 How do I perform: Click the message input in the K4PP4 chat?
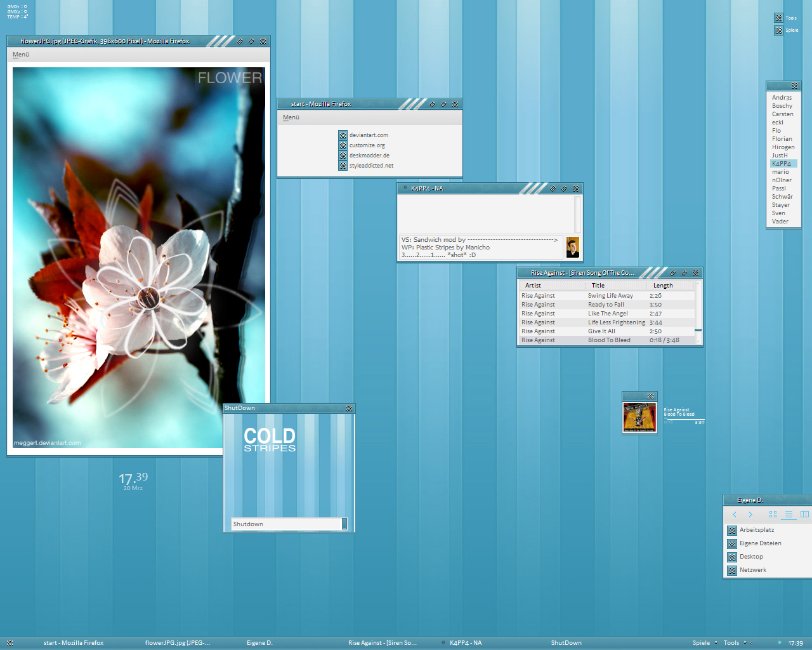click(x=481, y=248)
